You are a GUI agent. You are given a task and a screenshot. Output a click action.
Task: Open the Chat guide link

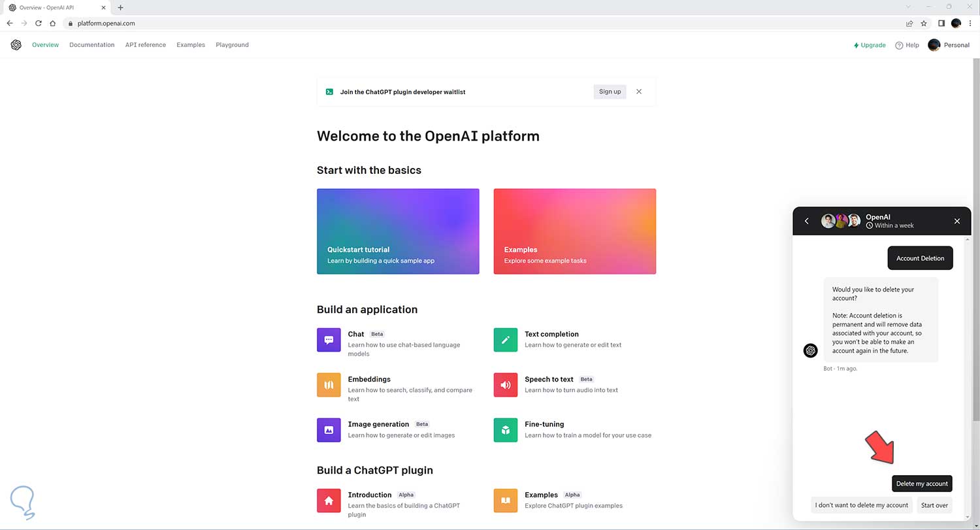pos(356,334)
